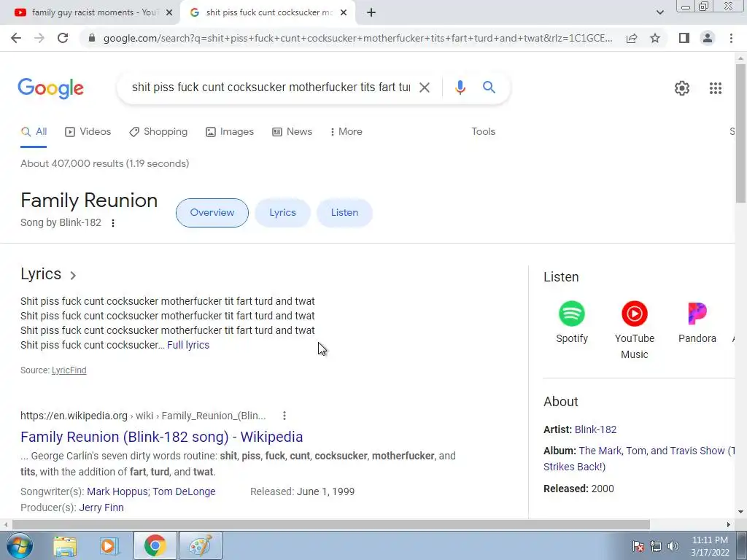Screen dimensions: 747x560
Task: Click the volume speaker tray icon
Action: 673,546
